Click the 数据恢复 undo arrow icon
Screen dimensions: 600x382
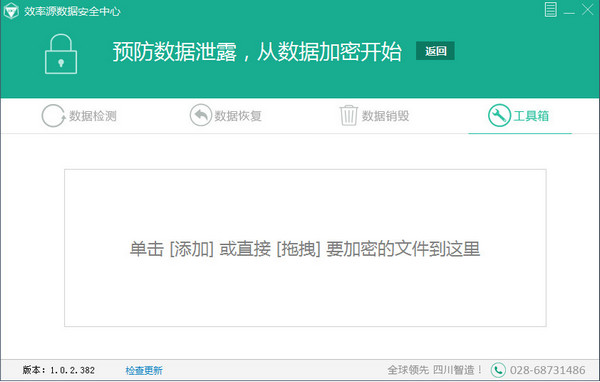point(201,115)
